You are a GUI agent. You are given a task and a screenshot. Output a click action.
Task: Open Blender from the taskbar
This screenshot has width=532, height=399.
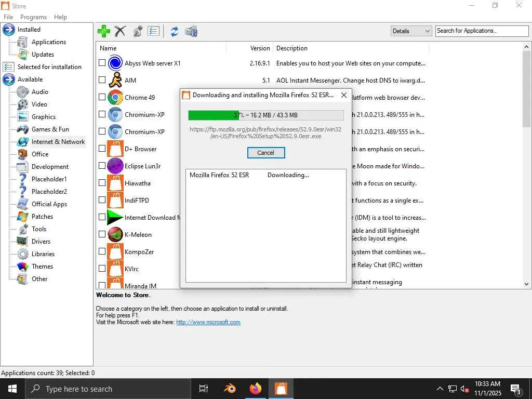[230, 389]
